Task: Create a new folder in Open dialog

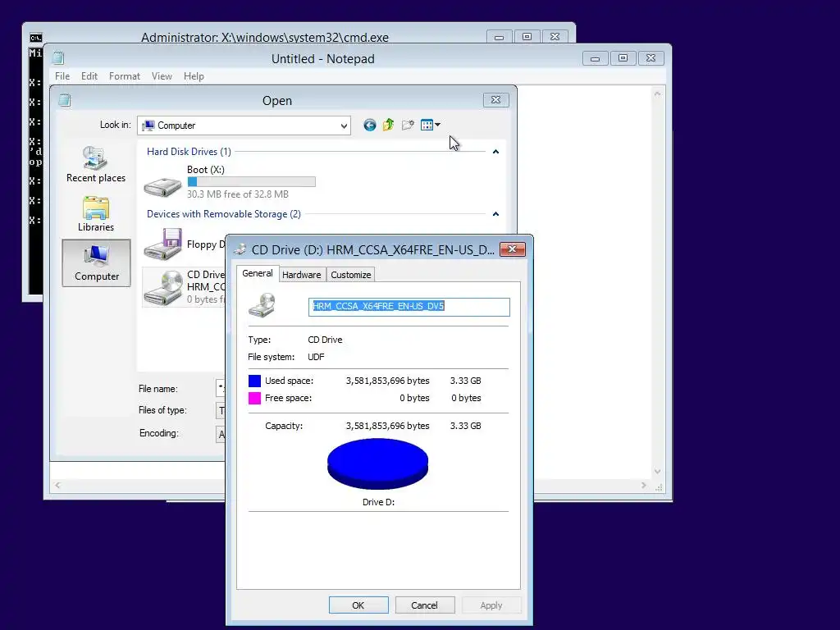Action: point(408,126)
